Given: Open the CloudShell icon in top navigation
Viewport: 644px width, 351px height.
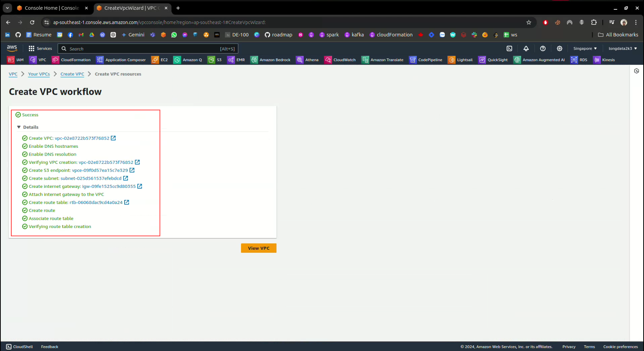Looking at the screenshot, I should (509, 48).
